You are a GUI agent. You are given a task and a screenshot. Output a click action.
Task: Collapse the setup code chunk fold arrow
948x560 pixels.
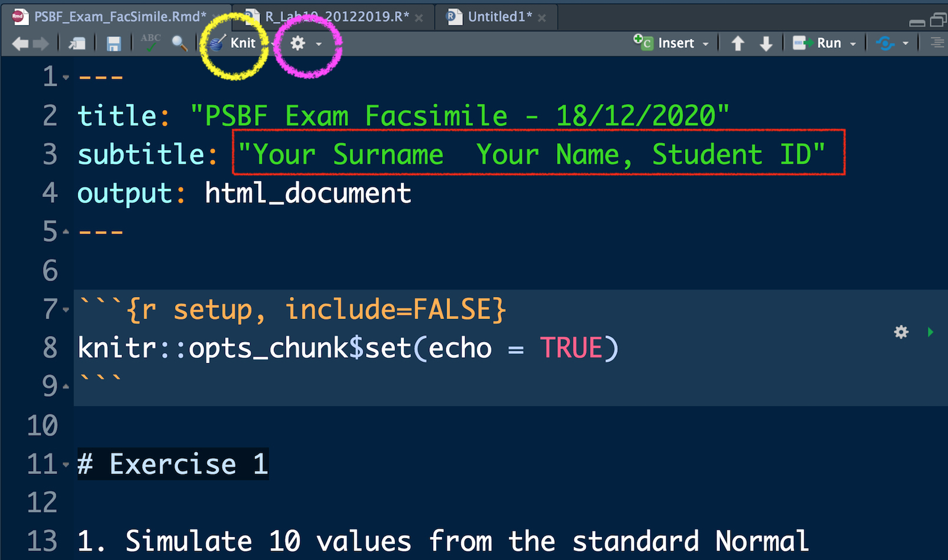pos(66,309)
